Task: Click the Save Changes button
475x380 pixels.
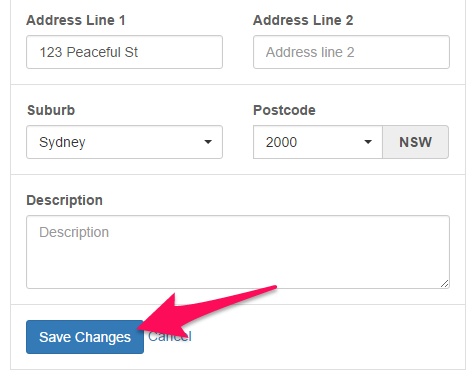Action: 85,337
